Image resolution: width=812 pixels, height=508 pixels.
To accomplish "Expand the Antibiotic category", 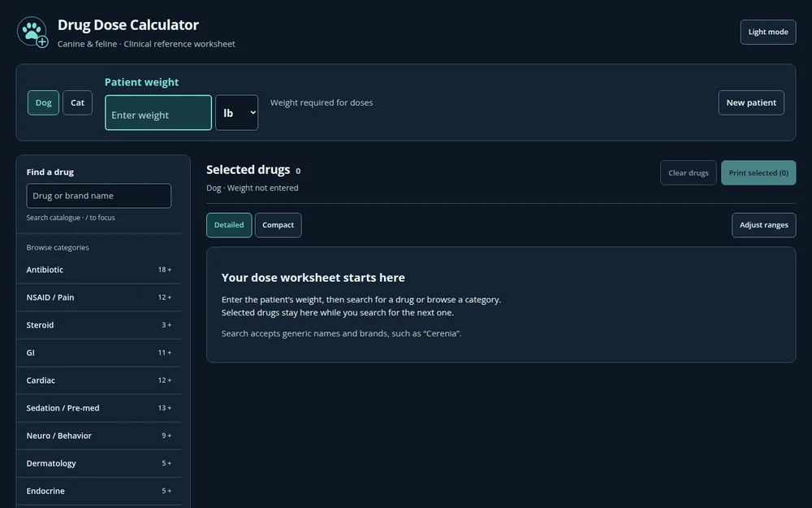I will pos(99,270).
